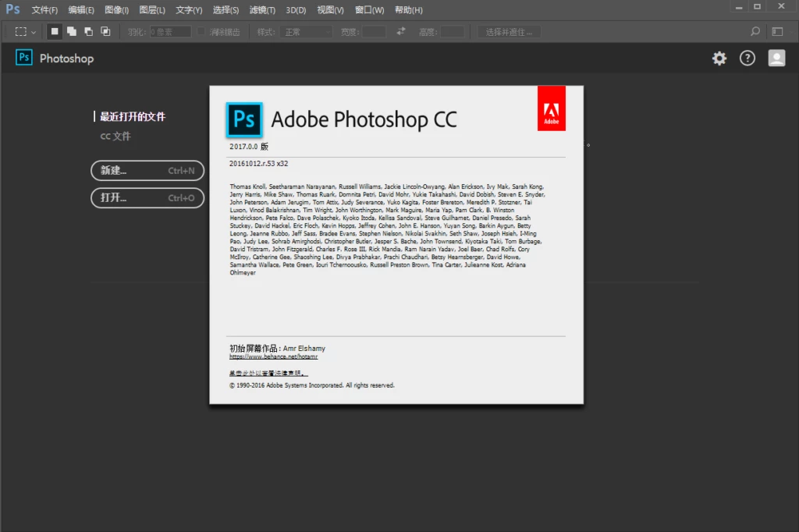The image size is (799, 532).
Task: Open the search magnifier icon
Action: (755, 32)
